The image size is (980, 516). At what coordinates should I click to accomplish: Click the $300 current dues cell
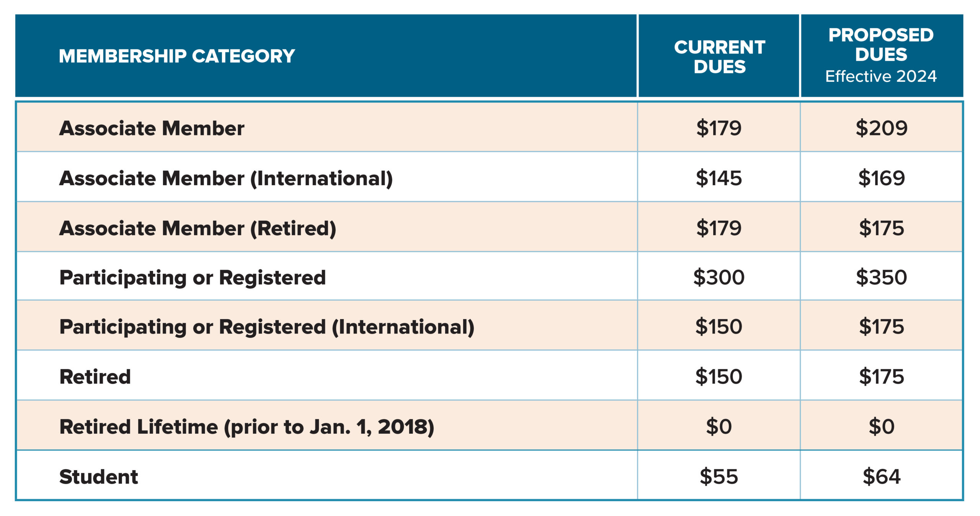(719, 277)
